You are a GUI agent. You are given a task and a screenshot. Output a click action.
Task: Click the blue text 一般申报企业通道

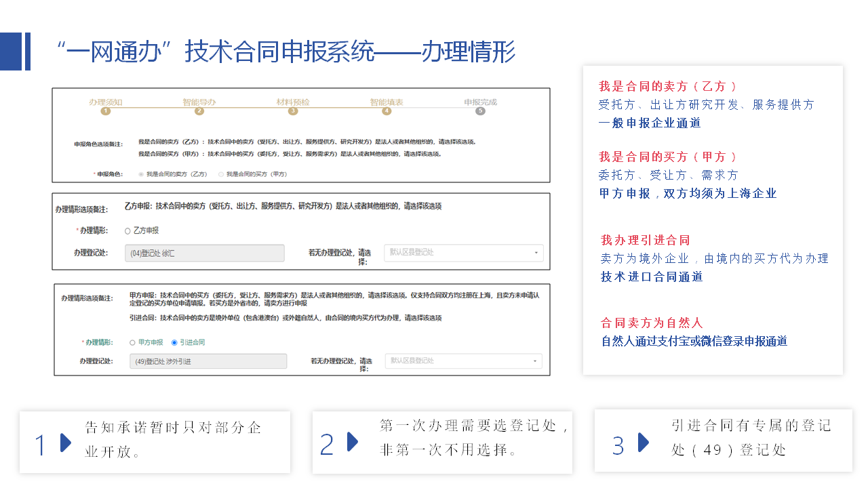coord(650,123)
